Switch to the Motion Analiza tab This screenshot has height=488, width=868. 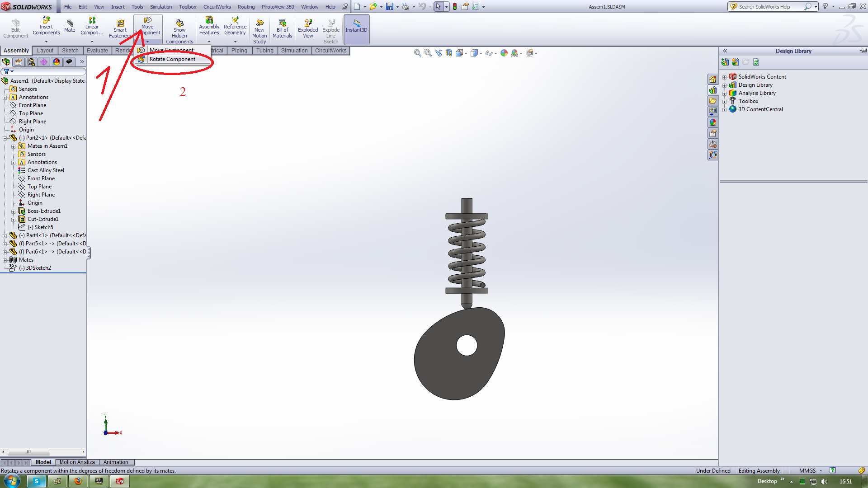tap(76, 462)
